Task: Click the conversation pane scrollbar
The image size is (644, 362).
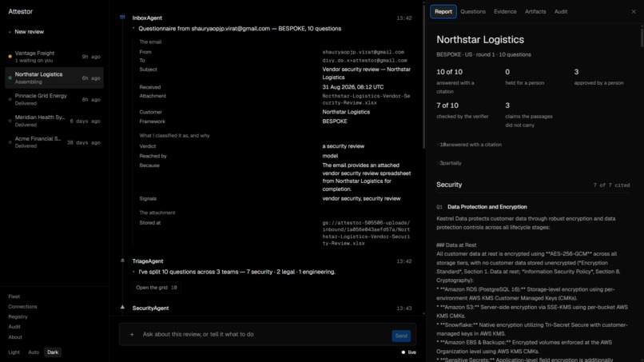Action: (423, 76)
